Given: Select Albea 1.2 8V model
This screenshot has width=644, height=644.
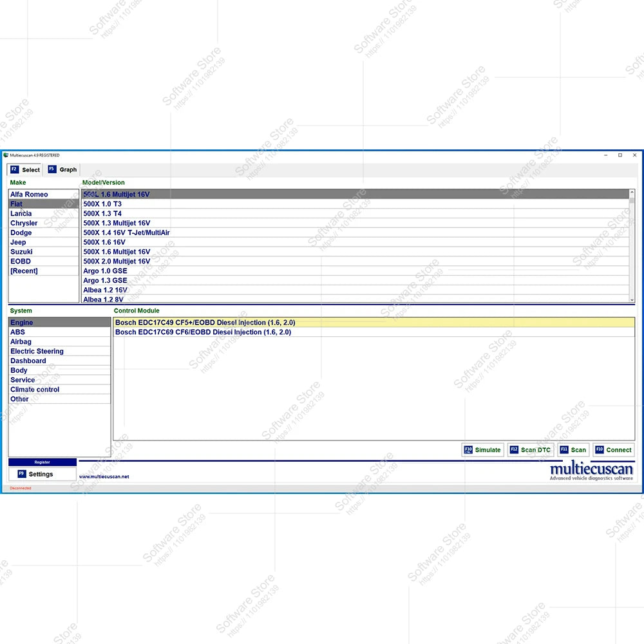Looking at the screenshot, I should tap(355, 299).
